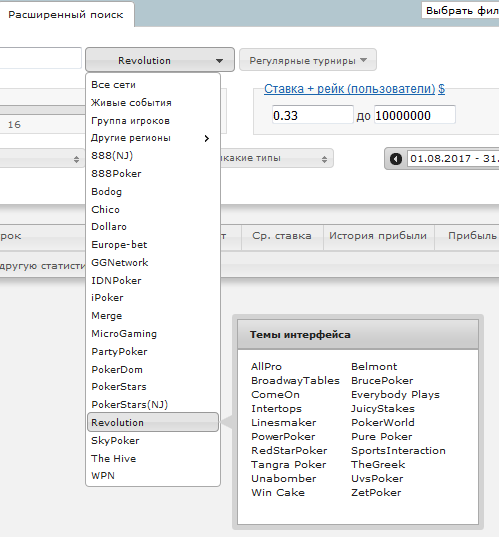Sort by История прибыли column header
Viewport: 499px width, 537px height.
378,236
